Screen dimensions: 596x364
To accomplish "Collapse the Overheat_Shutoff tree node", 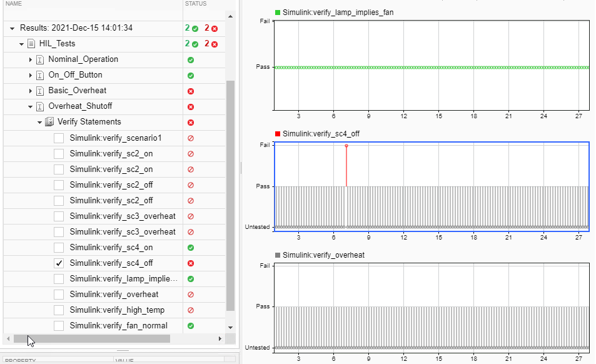I will [31, 106].
